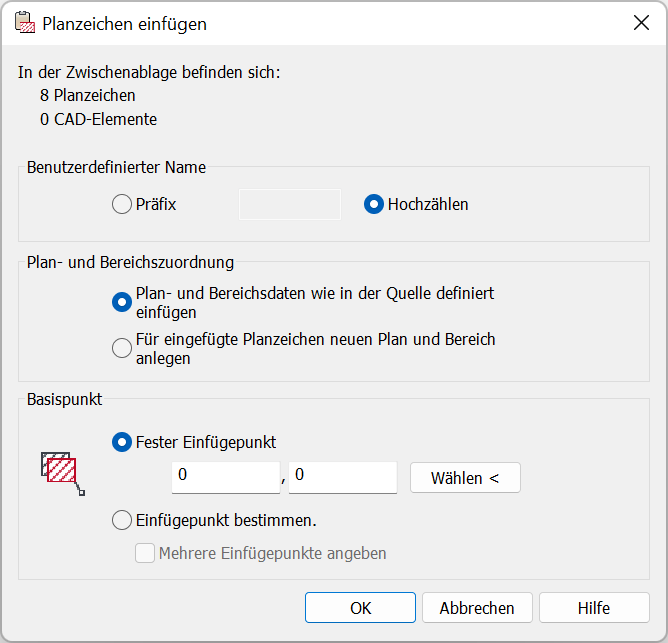Click the dialog title Planzeichen einfügen
The height and width of the screenshot is (643, 668).
click(125, 23)
